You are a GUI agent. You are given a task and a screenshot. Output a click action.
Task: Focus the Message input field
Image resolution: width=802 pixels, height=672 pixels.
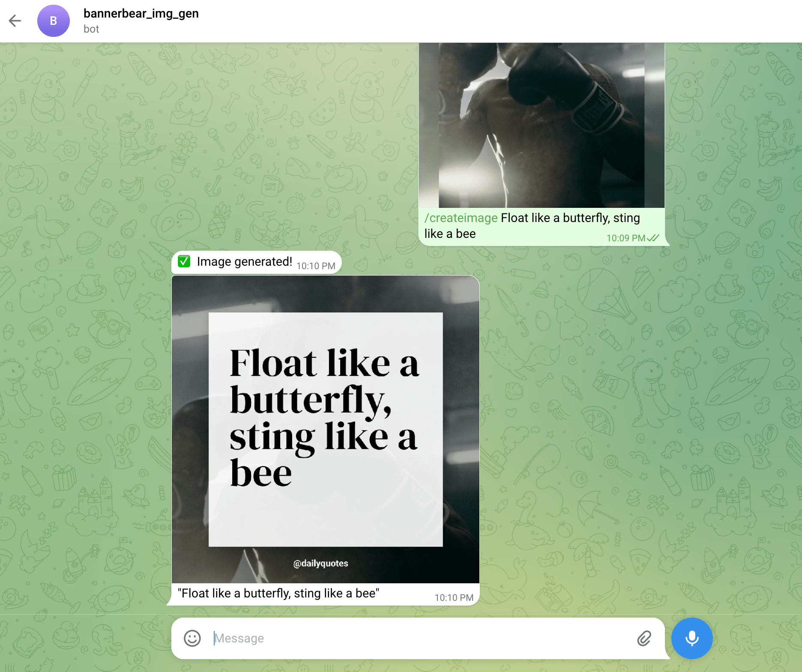pos(420,638)
